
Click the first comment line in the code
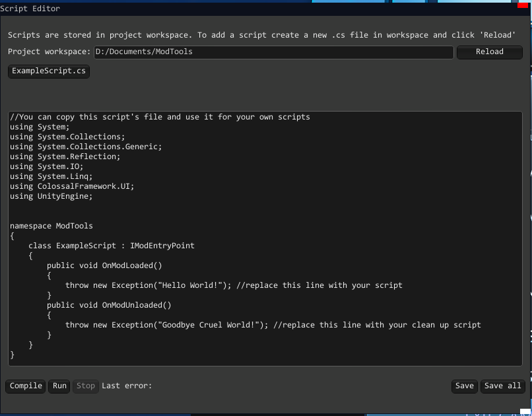160,117
